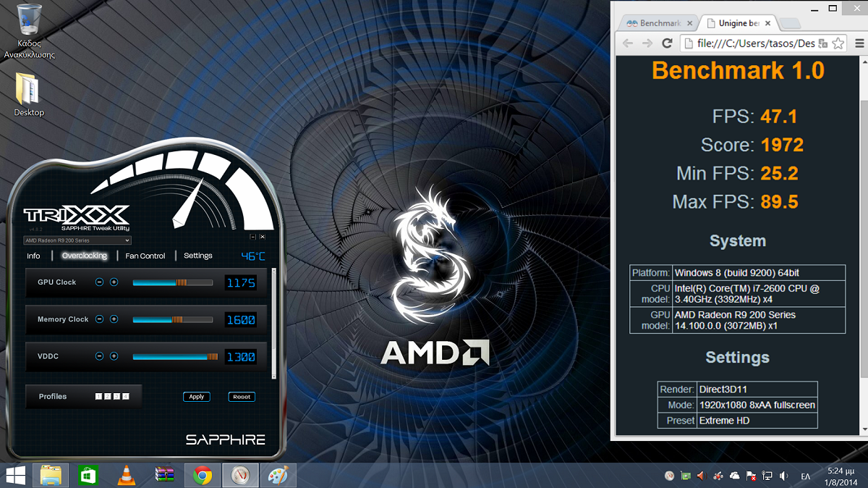Open the OneDrive cloud tray icon

734,476
